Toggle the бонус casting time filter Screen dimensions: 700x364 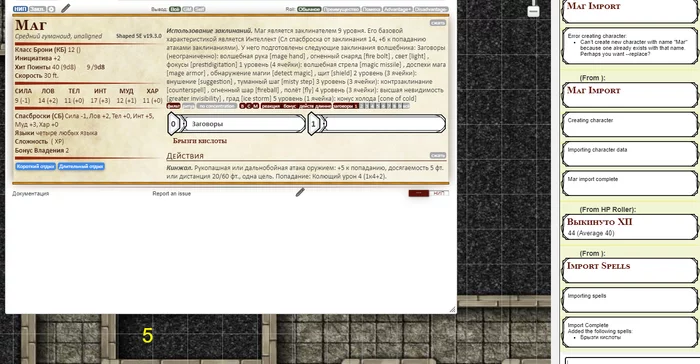290,106
